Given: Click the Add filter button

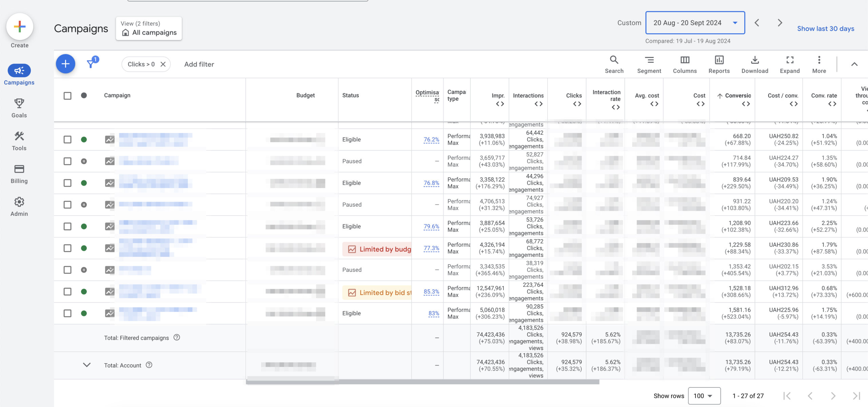Looking at the screenshot, I should (199, 64).
